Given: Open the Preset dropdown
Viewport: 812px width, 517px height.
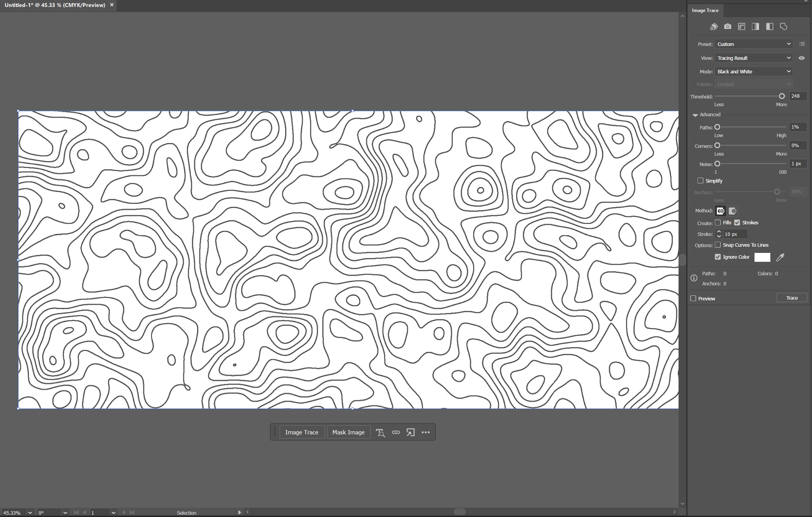Looking at the screenshot, I should click(x=754, y=44).
